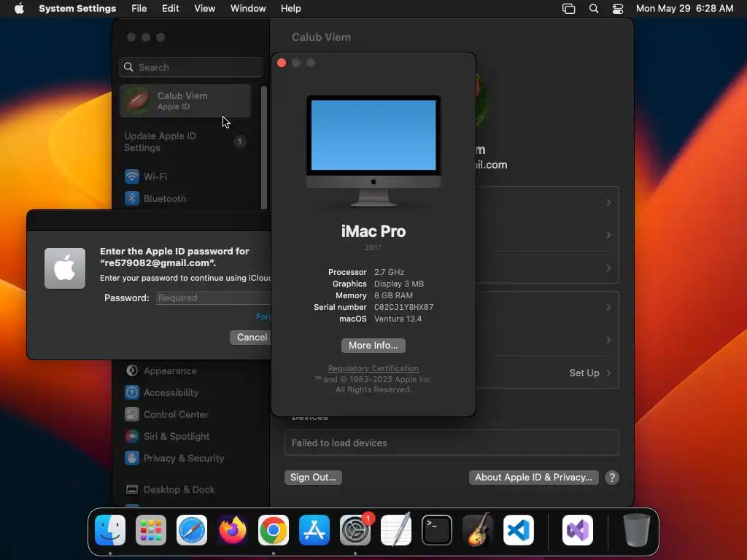
Task: Open the Regulatory Certification link
Action: (373, 368)
